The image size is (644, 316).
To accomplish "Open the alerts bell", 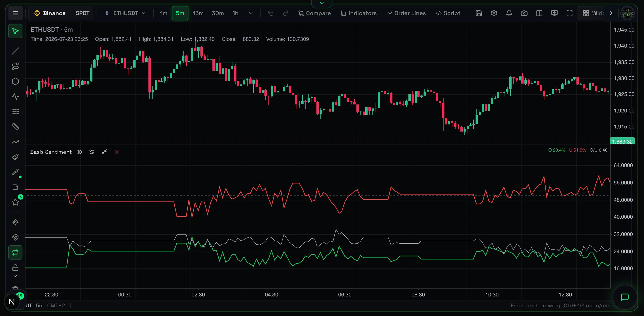I will click(x=509, y=13).
